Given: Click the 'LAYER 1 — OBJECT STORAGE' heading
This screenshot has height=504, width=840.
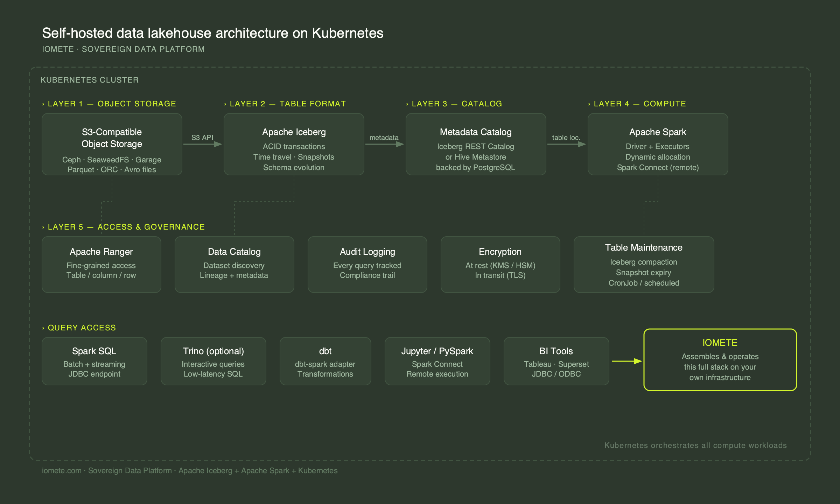Looking at the screenshot, I should [112, 104].
